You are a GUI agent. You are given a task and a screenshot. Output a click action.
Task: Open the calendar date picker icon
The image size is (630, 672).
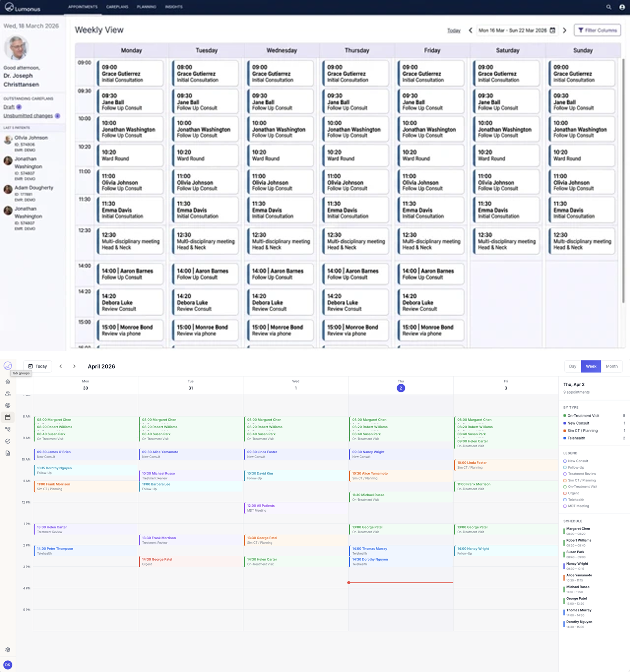(553, 30)
